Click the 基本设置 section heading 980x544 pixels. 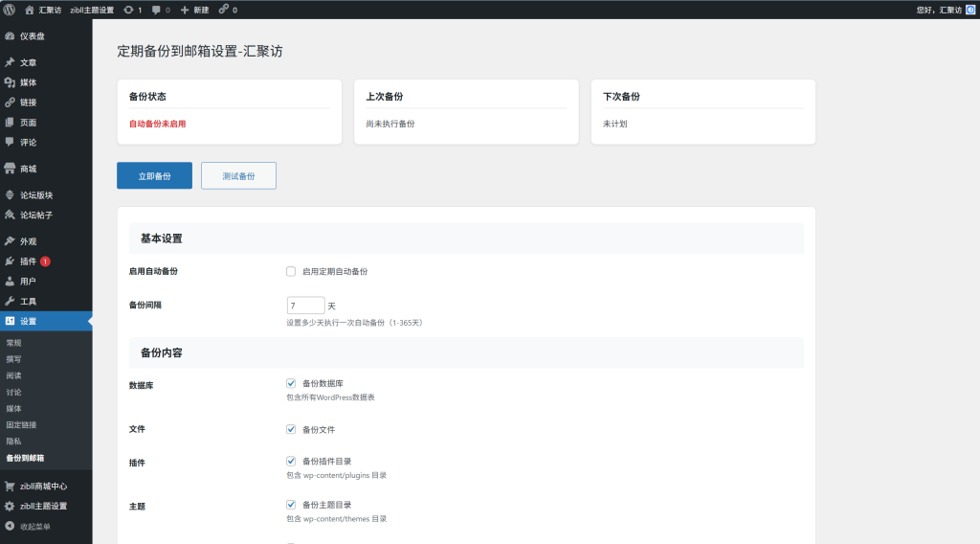pyautogui.click(x=161, y=238)
